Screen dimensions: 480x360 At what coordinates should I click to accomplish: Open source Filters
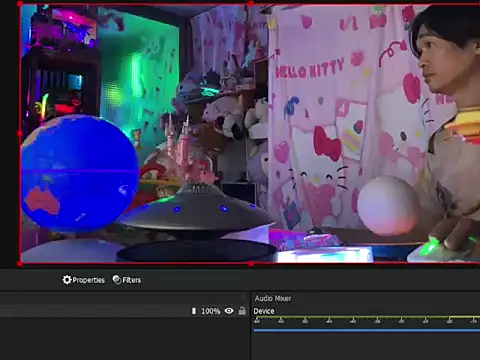pos(127,280)
